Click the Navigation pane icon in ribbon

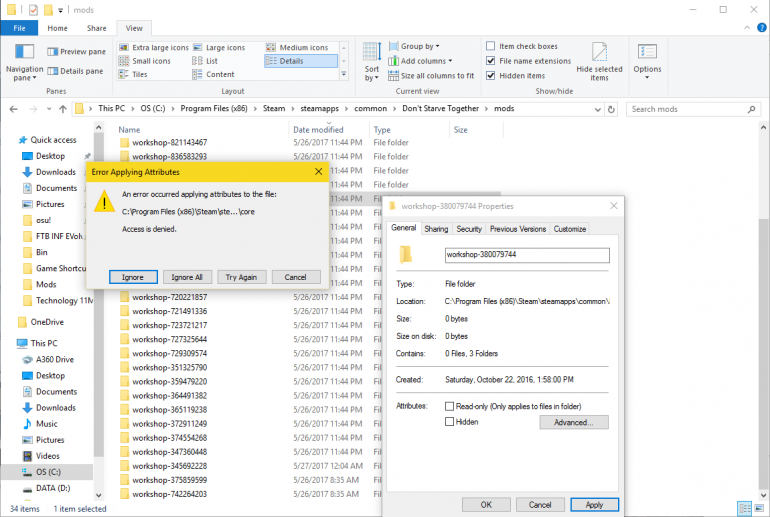pyautogui.click(x=24, y=54)
